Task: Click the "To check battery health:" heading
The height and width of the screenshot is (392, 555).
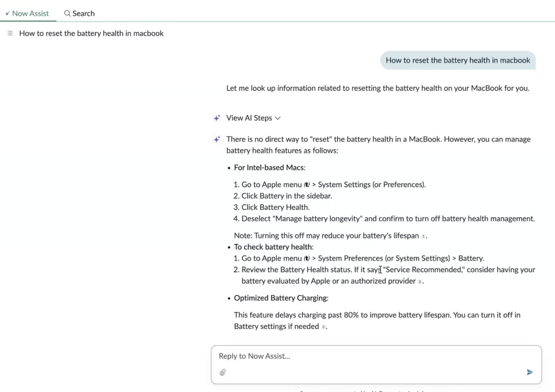Action: pyautogui.click(x=274, y=247)
